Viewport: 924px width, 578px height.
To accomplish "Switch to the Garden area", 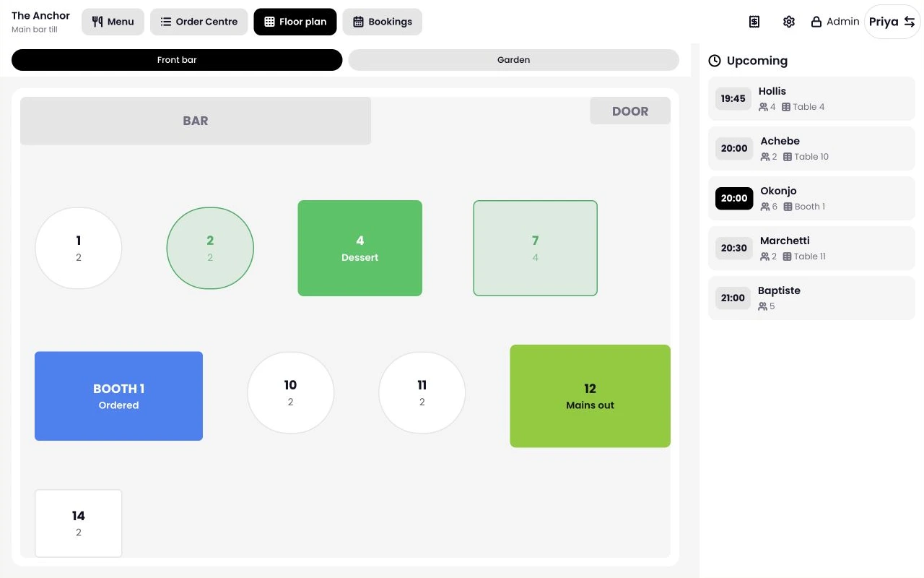I will tap(514, 60).
